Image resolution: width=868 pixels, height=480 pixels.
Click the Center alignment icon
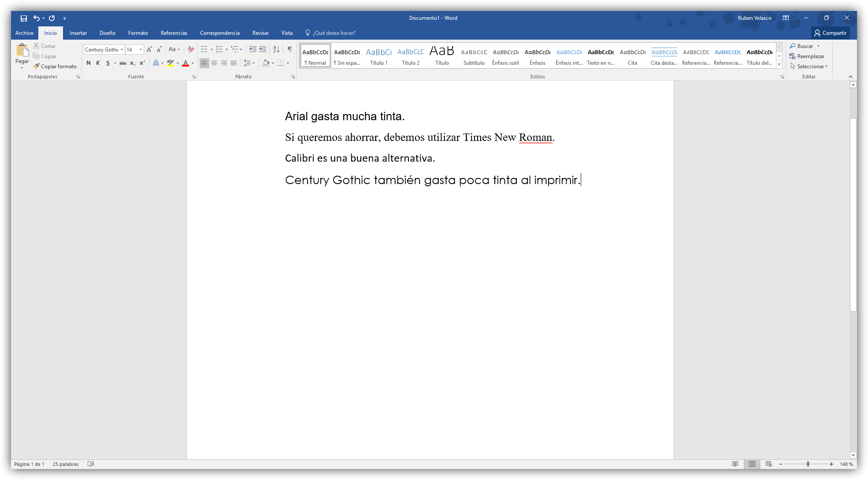click(214, 63)
